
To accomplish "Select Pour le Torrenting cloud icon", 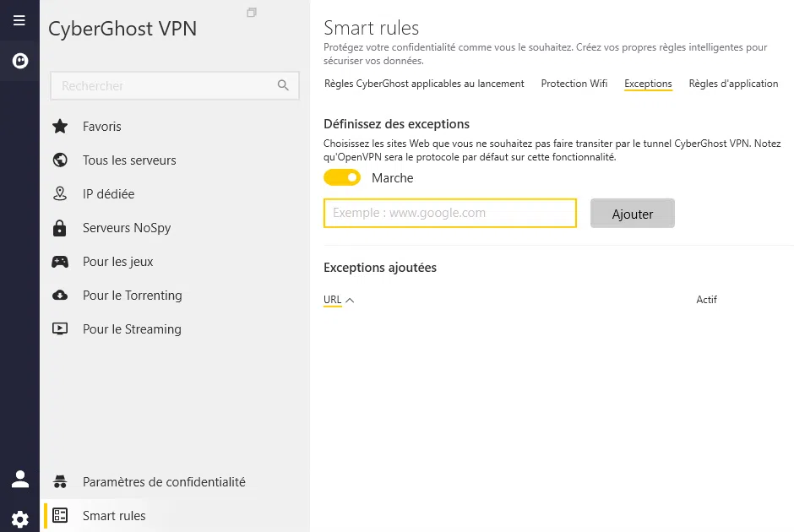I will click(x=60, y=296).
